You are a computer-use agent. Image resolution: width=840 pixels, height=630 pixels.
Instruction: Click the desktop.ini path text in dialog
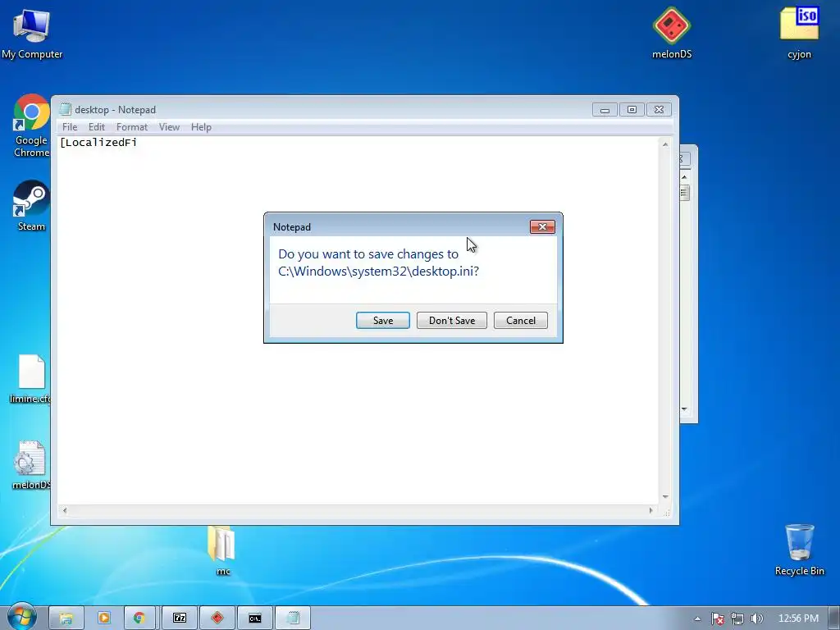click(379, 271)
